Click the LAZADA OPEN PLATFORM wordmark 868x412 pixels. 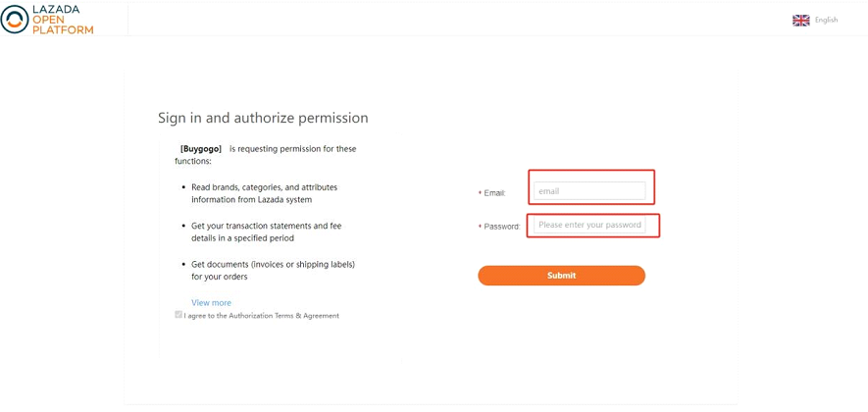pos(63,20)
